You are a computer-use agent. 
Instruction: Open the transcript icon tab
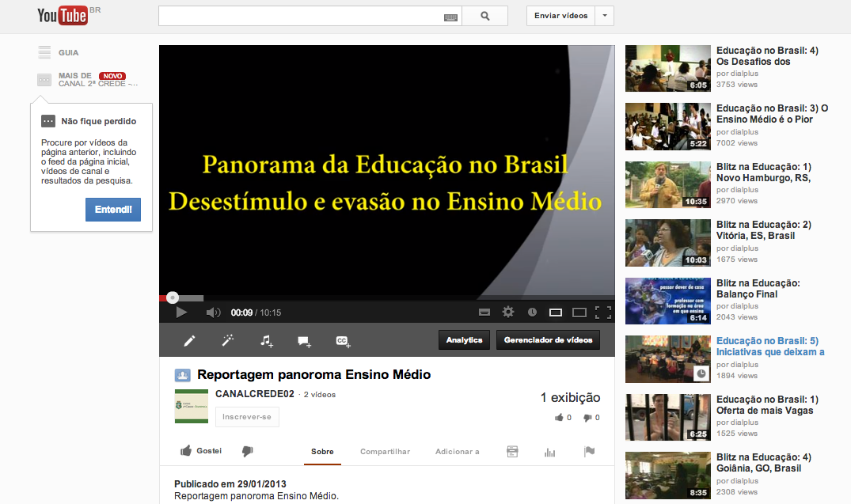point(512,451)
